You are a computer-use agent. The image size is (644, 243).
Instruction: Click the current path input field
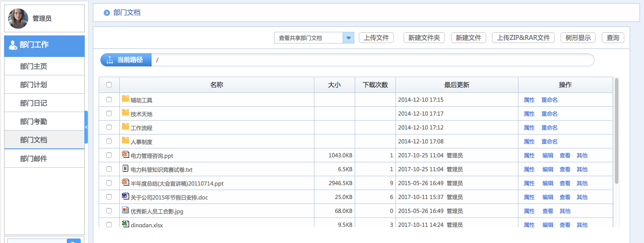coord(372,60)
